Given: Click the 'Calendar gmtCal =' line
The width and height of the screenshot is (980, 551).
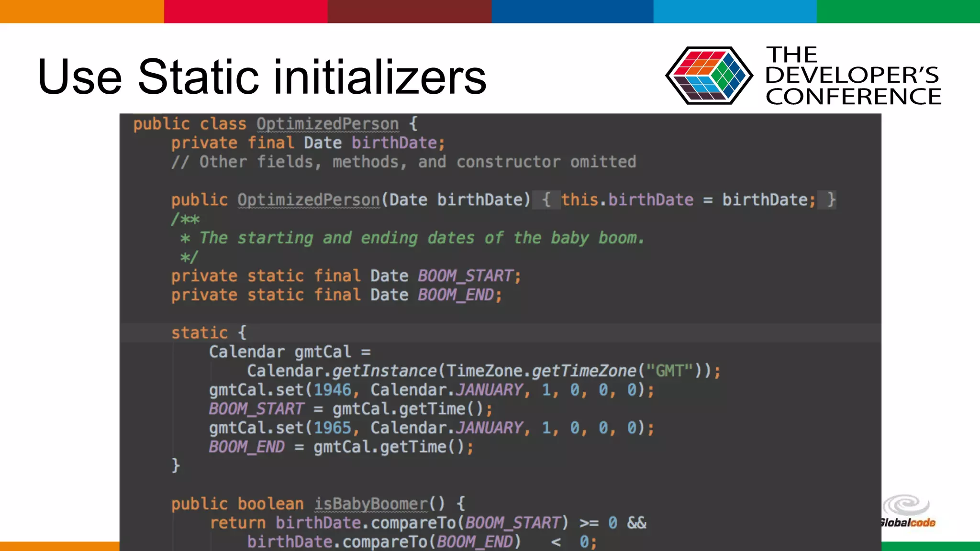Looking at the screenshot, I should click(x=290, y=352).
